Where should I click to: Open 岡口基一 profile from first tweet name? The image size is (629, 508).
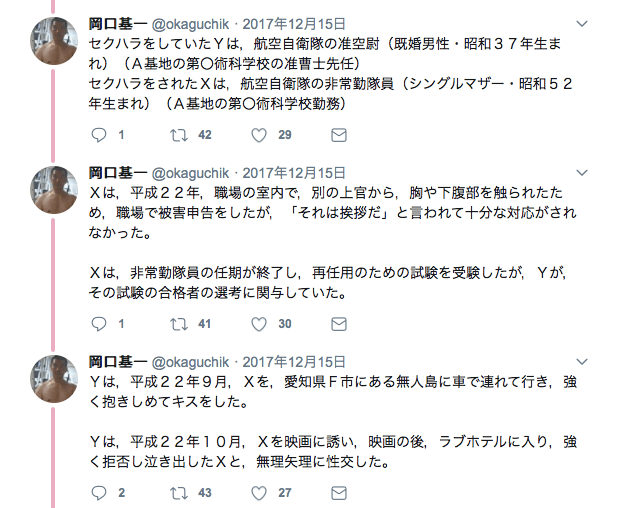(117, 22)
